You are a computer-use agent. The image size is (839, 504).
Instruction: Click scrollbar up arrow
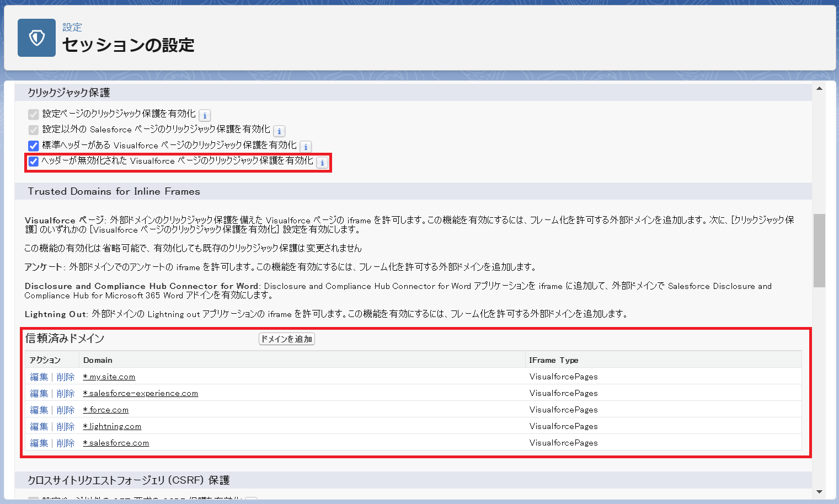click(x=819, y=89)
